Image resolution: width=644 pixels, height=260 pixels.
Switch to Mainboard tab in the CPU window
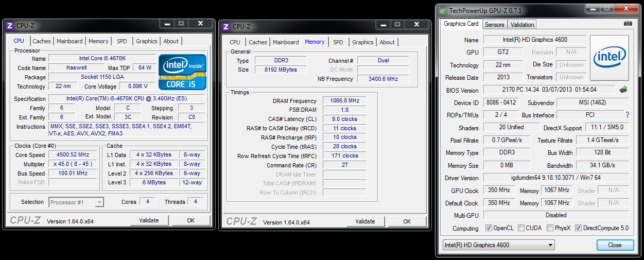(x=69, y=41)
